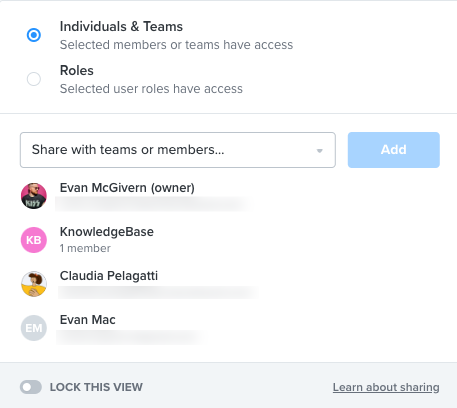Open the Learn about sharing link
Image resolution: width=457 pixels, height=408 pixels.
[386, 387]
